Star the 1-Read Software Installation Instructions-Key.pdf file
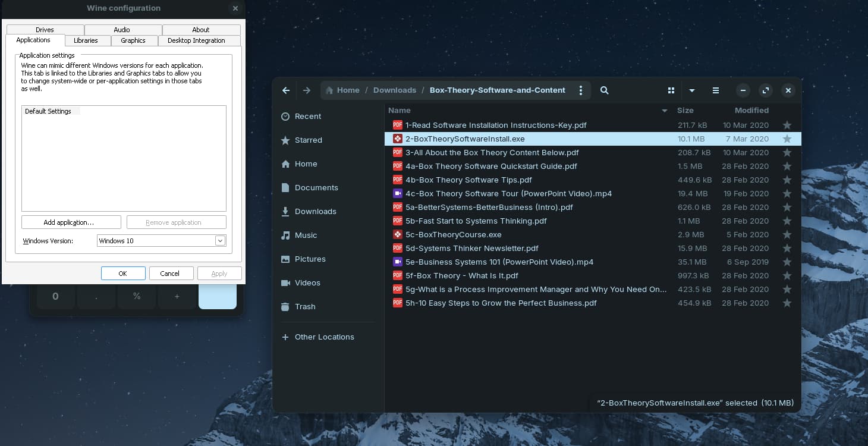Image resolution: width=868 pixels, height=446 pixels. [x=787, y=125]
